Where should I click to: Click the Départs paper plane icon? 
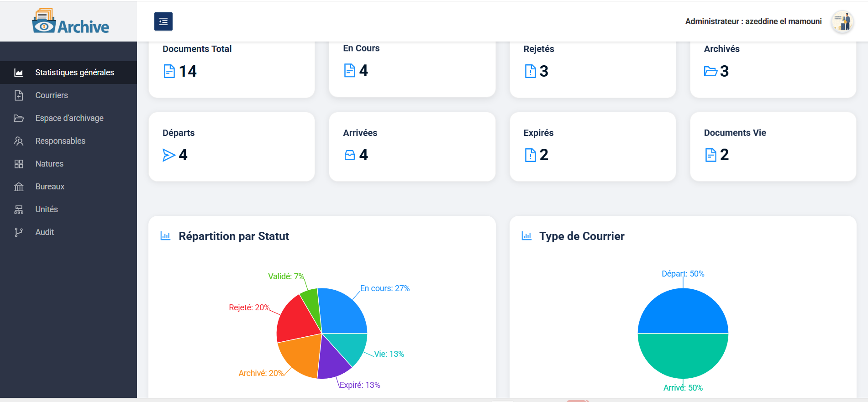click(x=169, y=155)
